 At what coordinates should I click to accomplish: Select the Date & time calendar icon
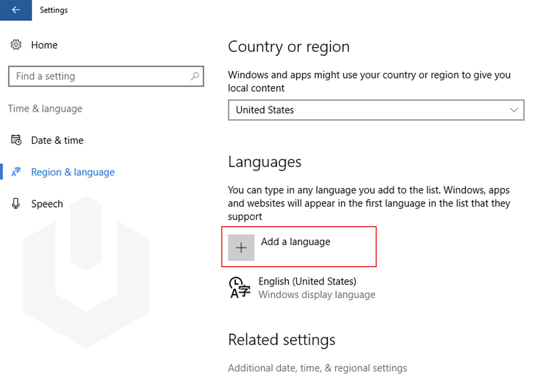15,140
